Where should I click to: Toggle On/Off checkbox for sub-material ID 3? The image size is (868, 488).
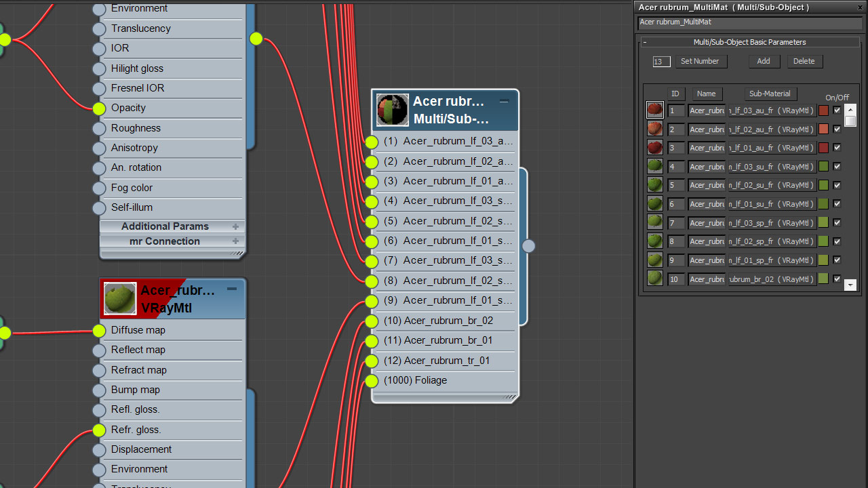pos(837,147)
